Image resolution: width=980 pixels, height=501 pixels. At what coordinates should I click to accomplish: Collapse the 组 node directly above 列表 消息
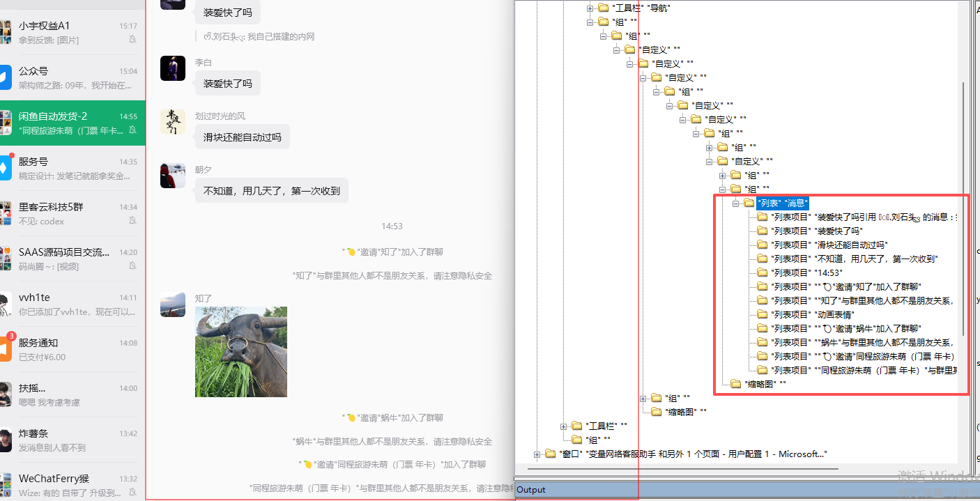coord(723,189)
